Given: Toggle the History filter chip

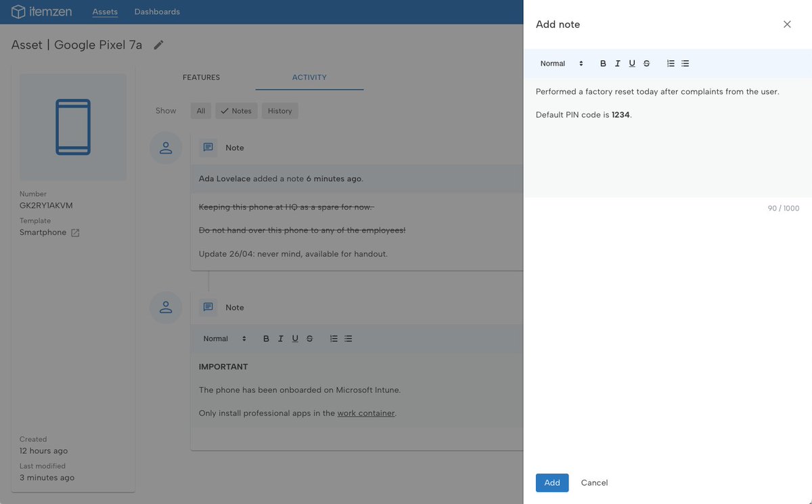Looking at the screenshot, I should pyautogui.click(x=279, y=111).
